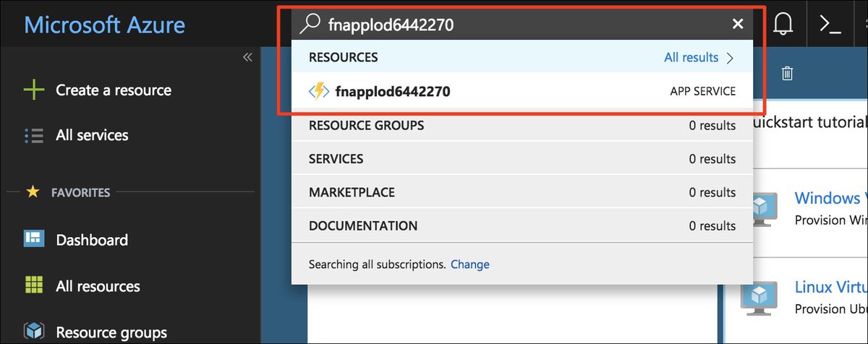Go to Dashboard label in sidebar
This screenshot has width=868, height=344.
tap(92, 240)
